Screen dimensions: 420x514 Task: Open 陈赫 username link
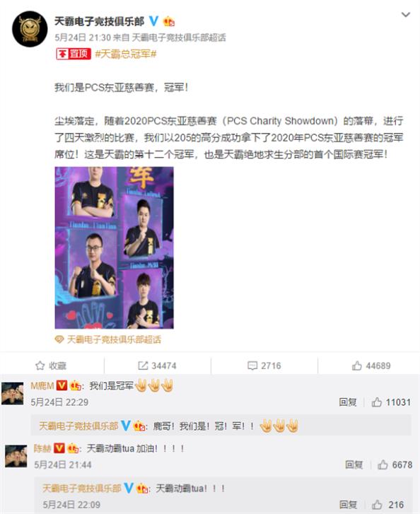click(42, 448)
